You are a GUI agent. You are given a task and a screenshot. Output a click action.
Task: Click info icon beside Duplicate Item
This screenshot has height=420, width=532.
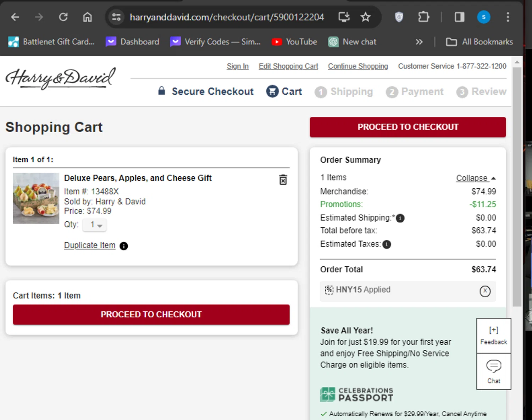124,246
